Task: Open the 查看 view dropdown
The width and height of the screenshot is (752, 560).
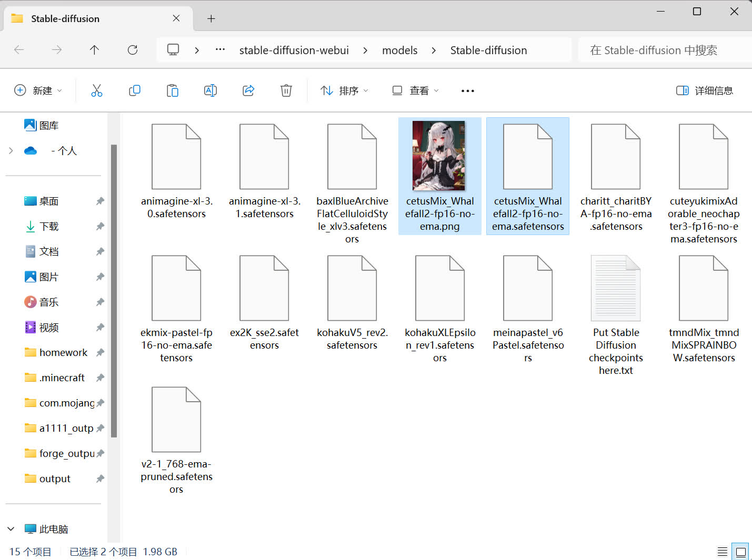Action: coord(415,90)
